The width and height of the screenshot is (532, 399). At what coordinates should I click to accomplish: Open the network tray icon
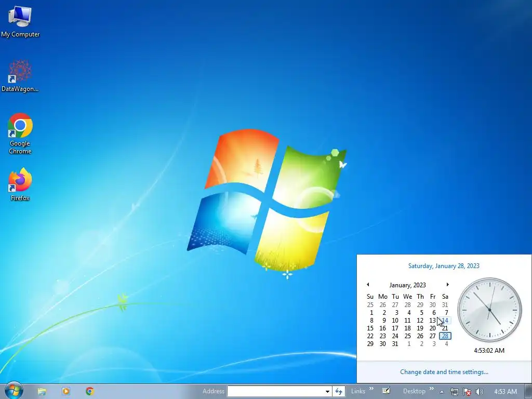(x=454, y=392)
